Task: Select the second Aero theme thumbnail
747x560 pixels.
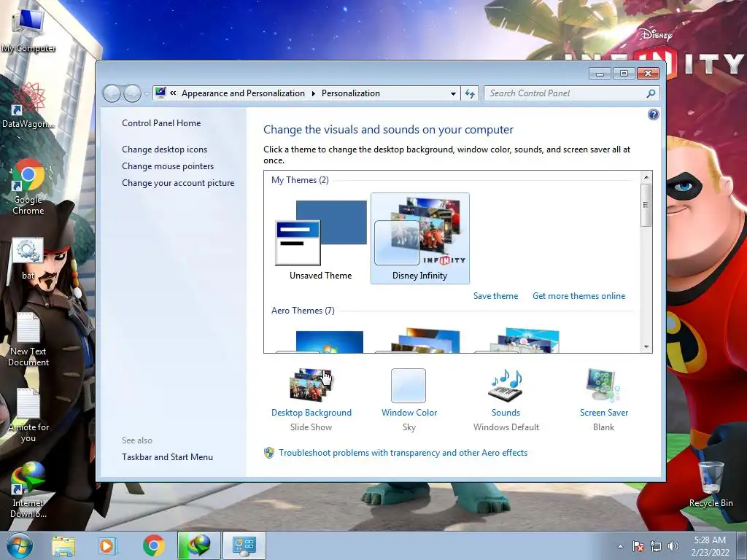Action: pyautogui.click(x=419, y=341)
